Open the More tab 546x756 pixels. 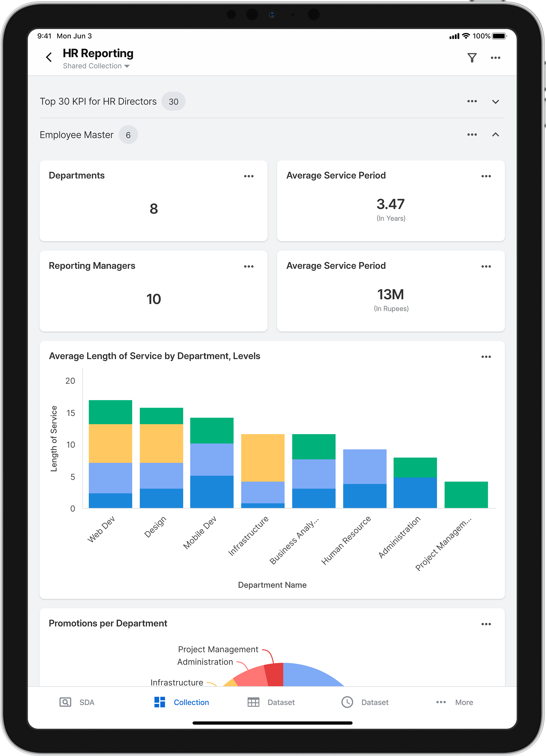(x=464, y=702)
